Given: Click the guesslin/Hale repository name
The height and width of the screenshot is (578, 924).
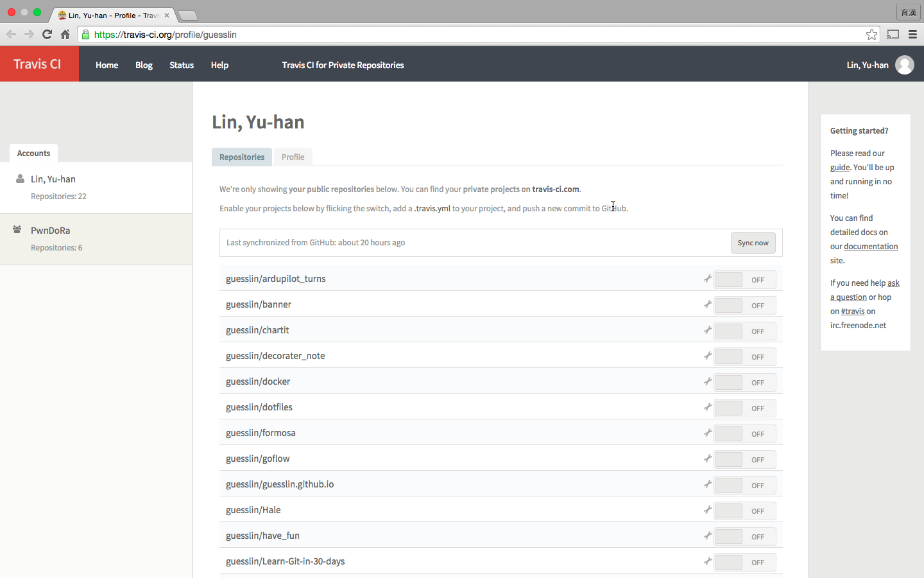Looking at the screenshot, I should 253,510.
